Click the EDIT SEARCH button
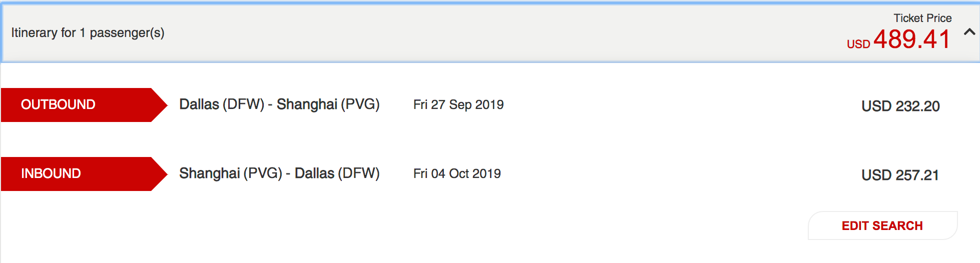980x263 pixels. [x=882, y=225]
